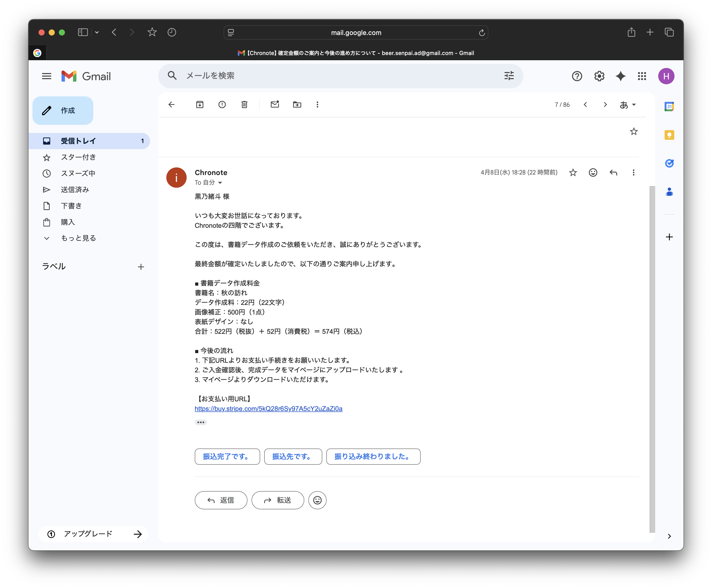Open Gmail search filter options

[509, 76]
